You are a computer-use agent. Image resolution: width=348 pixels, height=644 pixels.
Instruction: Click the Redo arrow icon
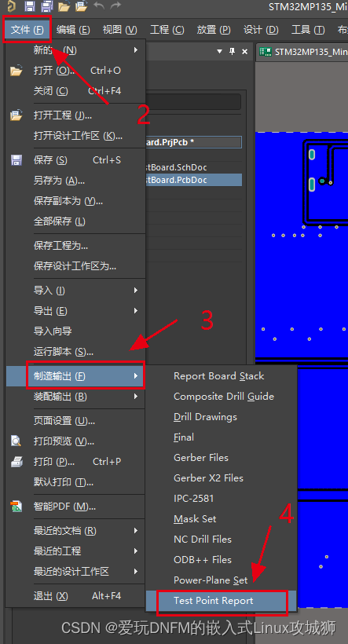(x=115, y=5)
